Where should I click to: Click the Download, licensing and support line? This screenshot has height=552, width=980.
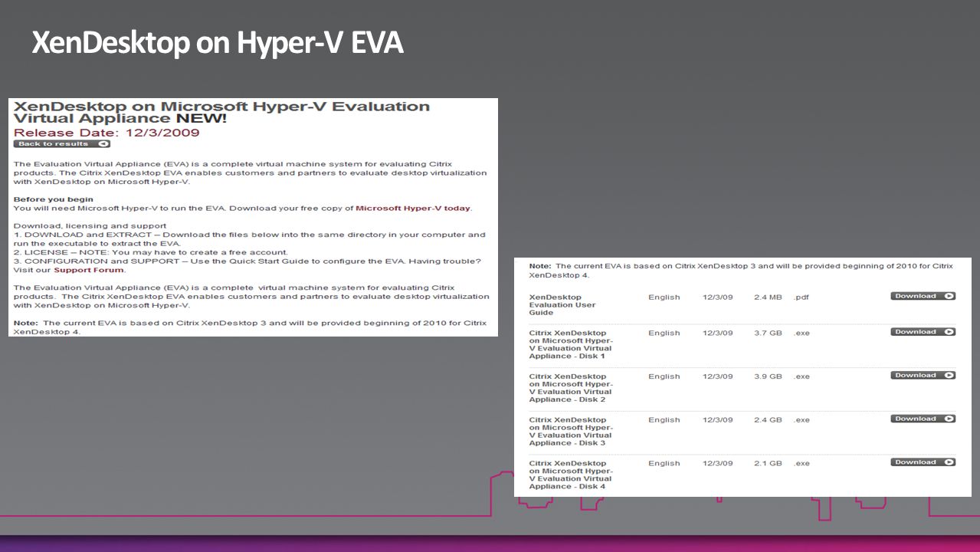point(90,226)
